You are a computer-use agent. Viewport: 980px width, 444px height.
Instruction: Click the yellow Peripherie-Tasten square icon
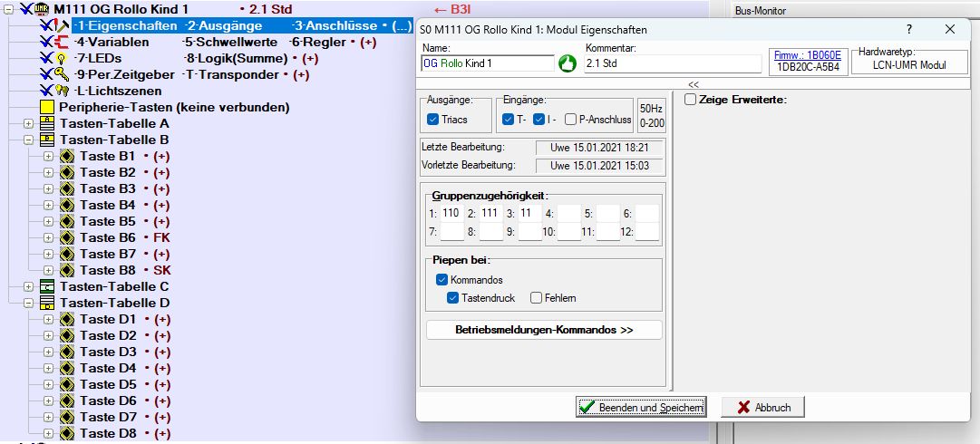[x=46, y=107]
